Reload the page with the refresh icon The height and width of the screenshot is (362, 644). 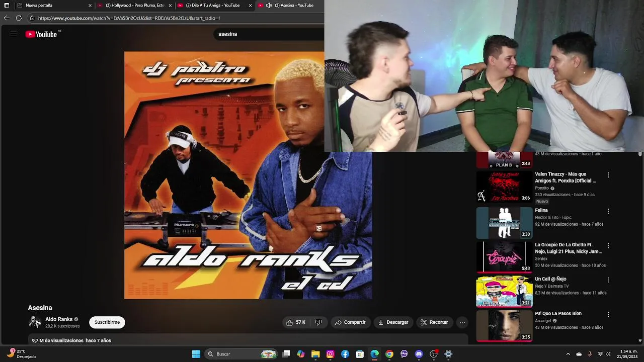pos(19,18)
